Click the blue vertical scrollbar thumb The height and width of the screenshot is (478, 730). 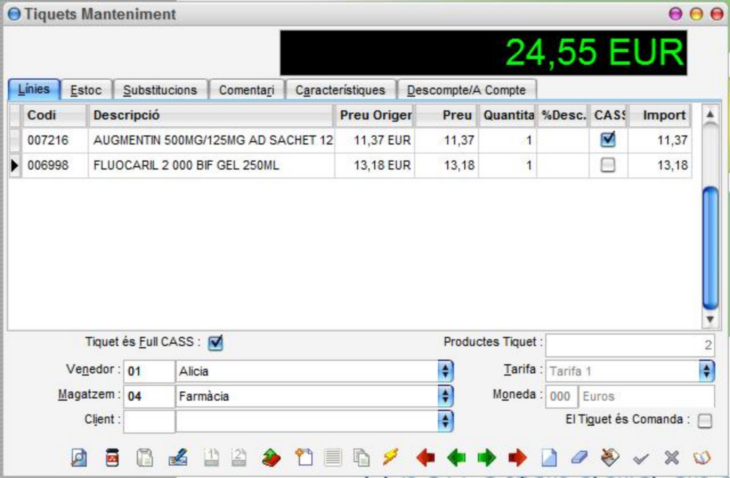pos(710,248)
